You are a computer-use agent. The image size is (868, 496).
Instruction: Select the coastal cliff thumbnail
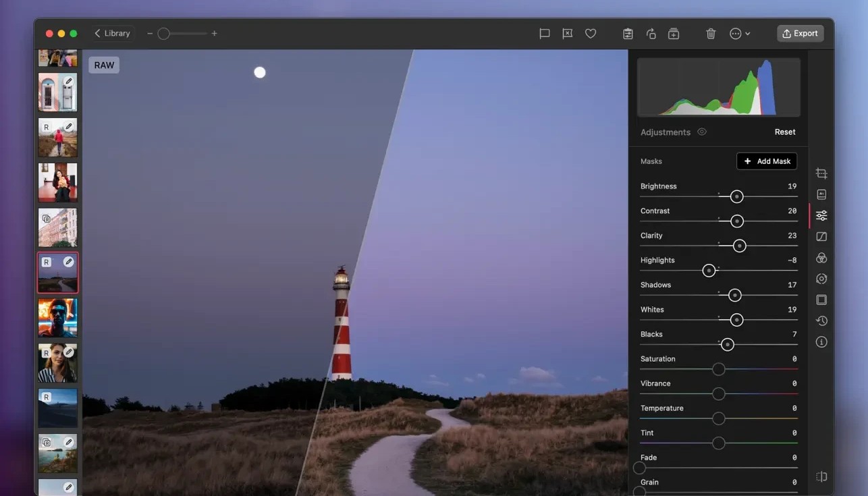point(58,453)
